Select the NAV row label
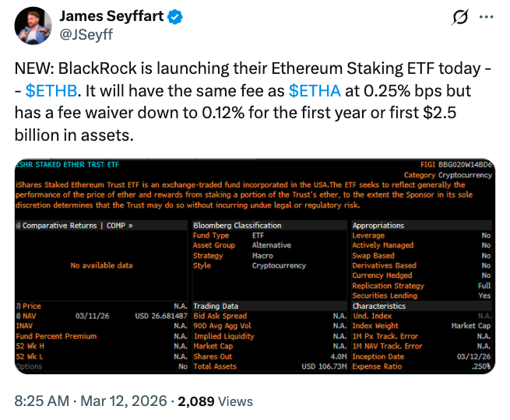 30,317
